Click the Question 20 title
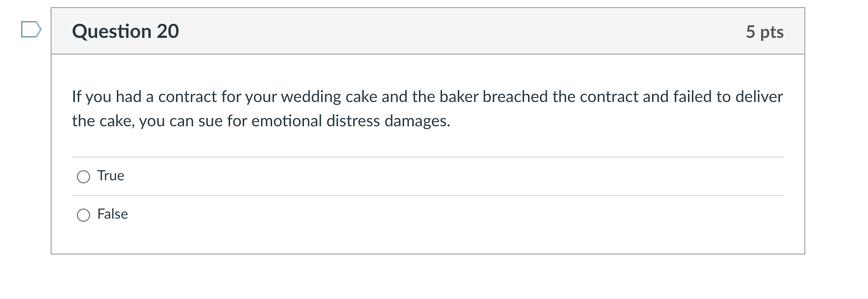This screenshot has width=868, height=299. (x=125, y=31)
